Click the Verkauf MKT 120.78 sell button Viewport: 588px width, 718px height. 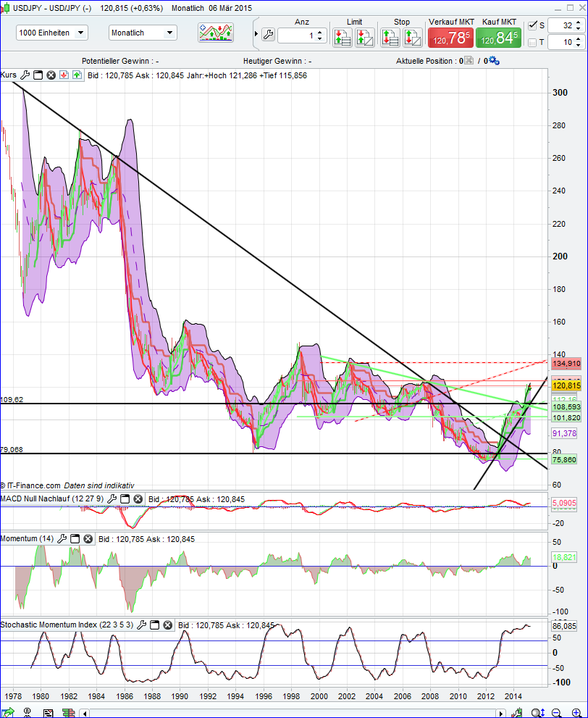[x=451, y=37]
